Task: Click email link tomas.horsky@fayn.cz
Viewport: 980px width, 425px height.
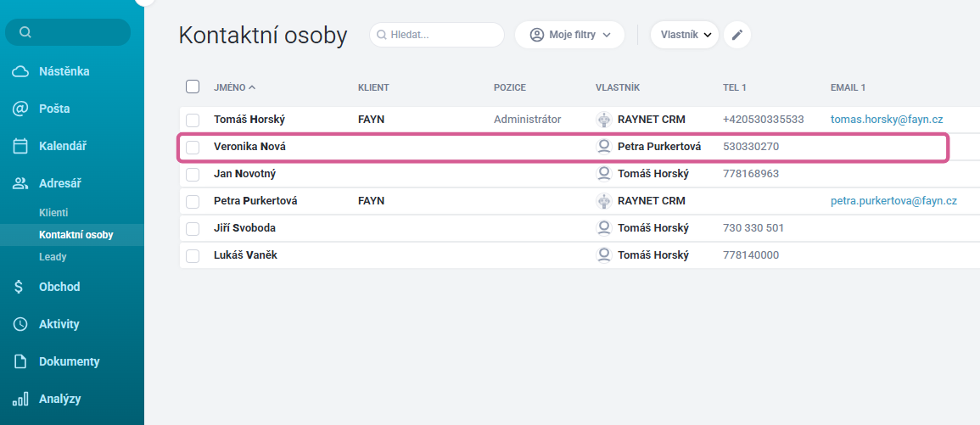Action: [x=887, y=120]
